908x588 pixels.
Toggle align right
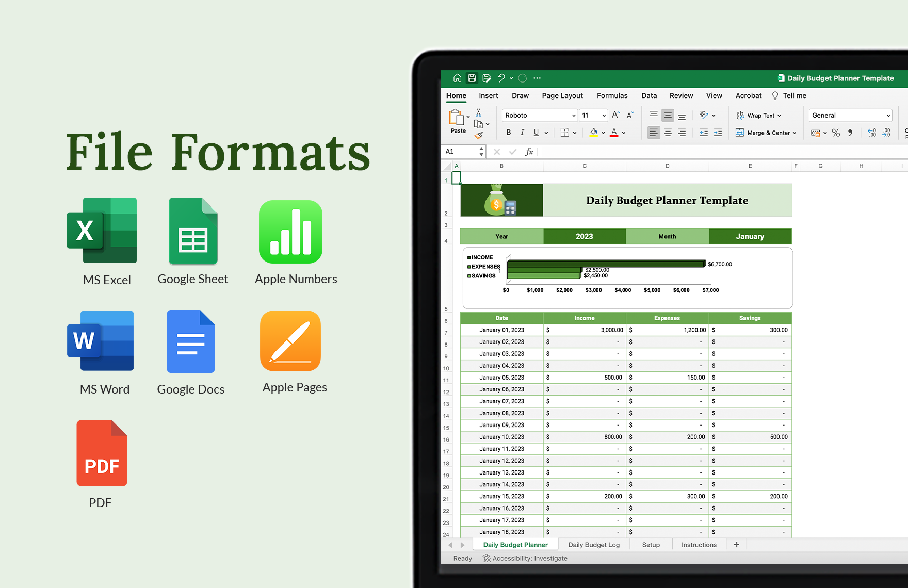tap(682, 133)
